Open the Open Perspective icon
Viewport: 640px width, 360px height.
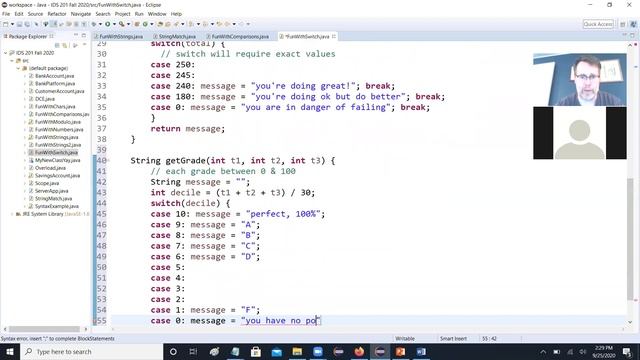[x=622, y=24]
